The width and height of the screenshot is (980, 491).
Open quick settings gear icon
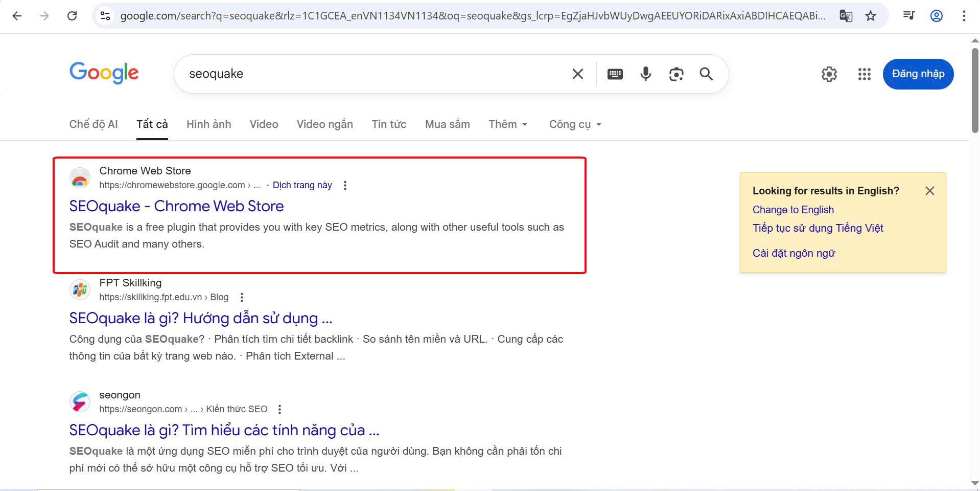click(x=829, y=74)
